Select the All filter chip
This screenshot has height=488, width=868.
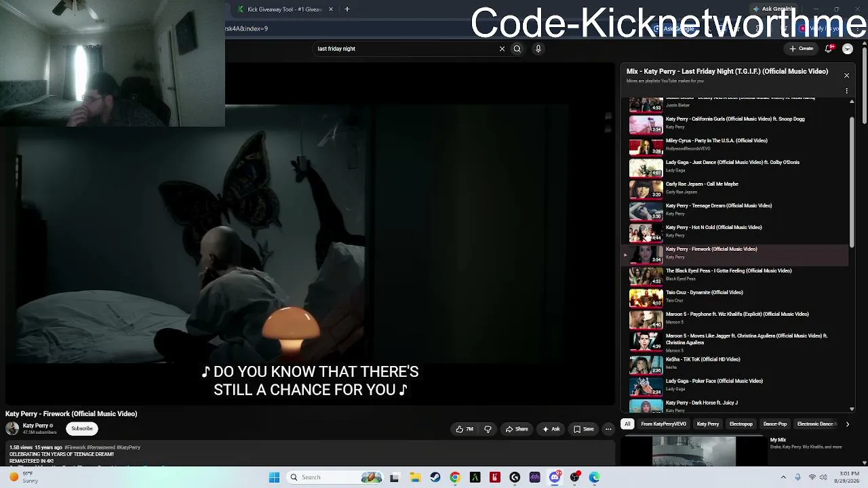[x=627, y=424]
